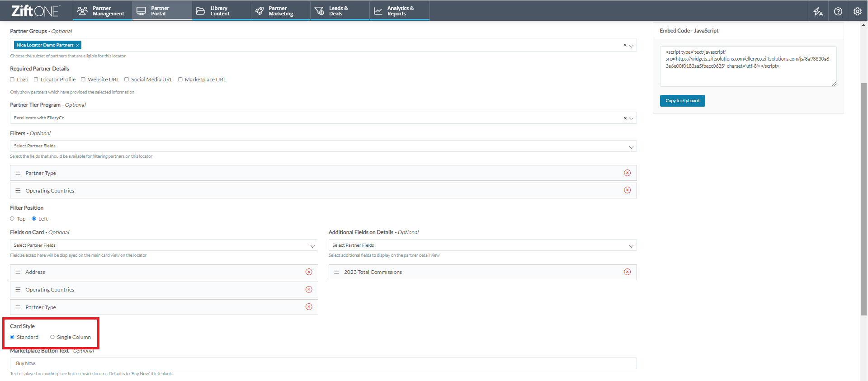Grab the Partner Type filter drag handle
This screenshot has width=868, height=381.
point(18,173)
